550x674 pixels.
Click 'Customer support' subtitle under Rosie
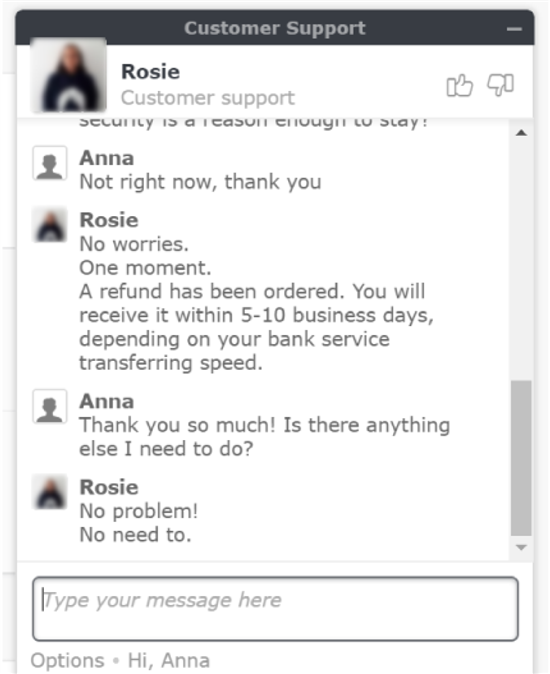(x=208, y=98)
